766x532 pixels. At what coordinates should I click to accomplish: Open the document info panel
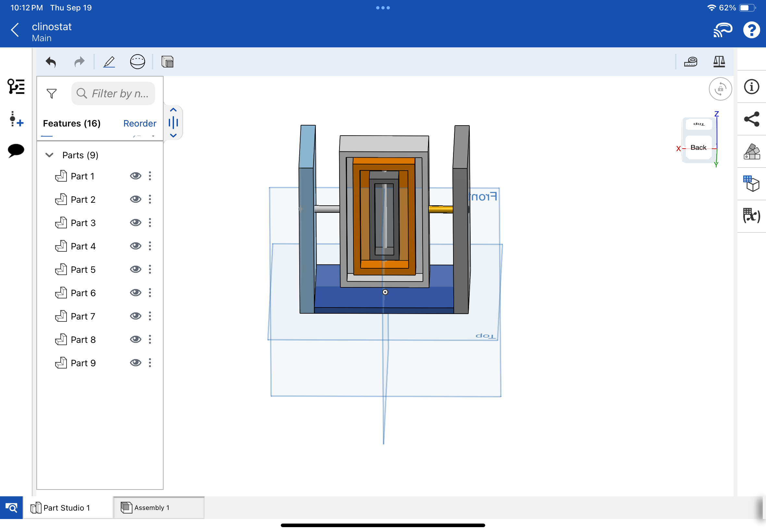pos(751,87)
